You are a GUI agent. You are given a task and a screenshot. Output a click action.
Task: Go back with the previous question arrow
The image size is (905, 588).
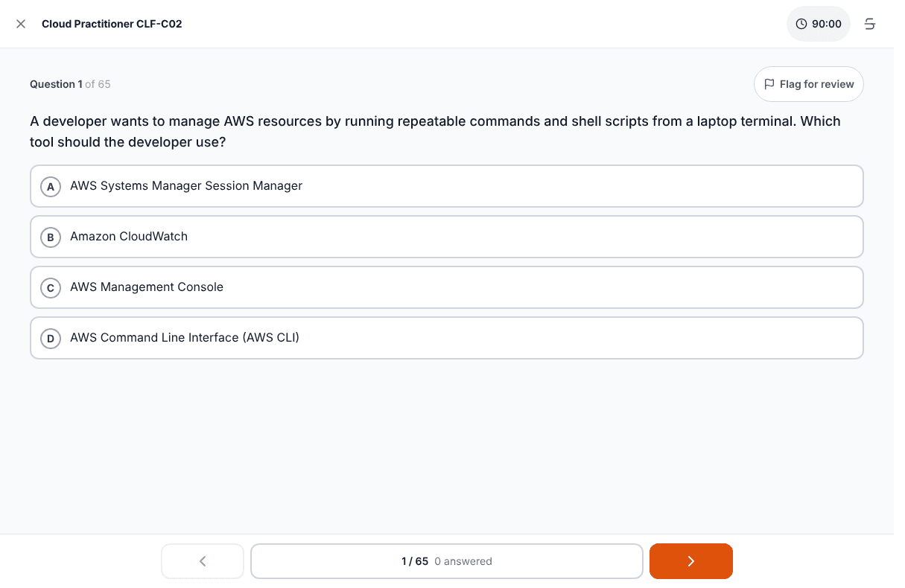click(203, 561)
